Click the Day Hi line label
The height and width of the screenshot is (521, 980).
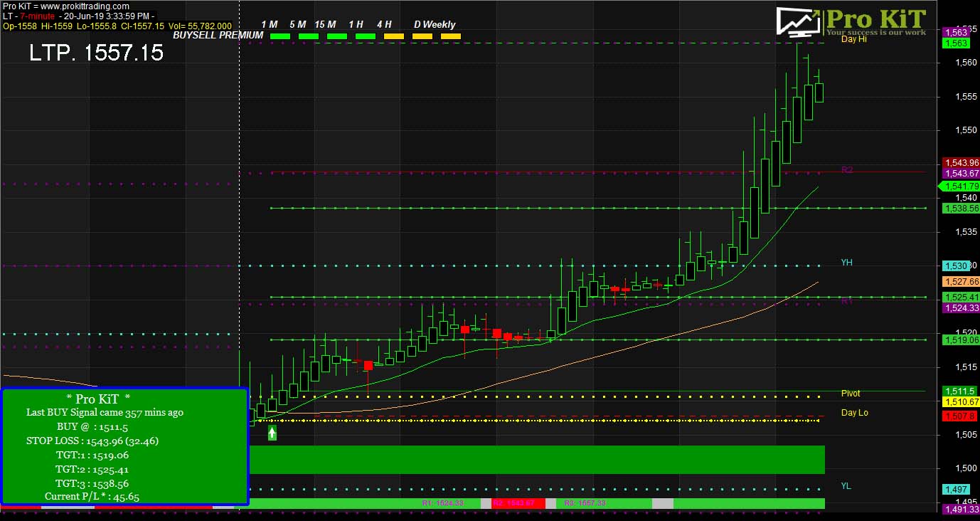click(x=853, y=40)
